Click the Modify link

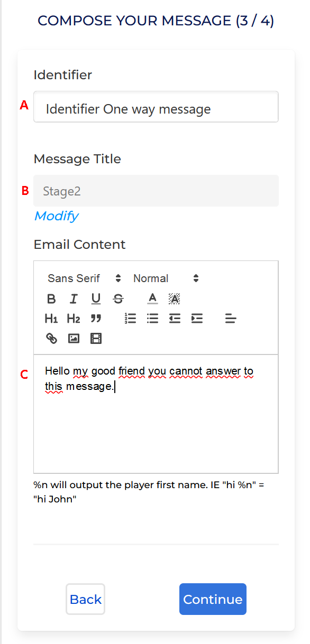point(56,216)
